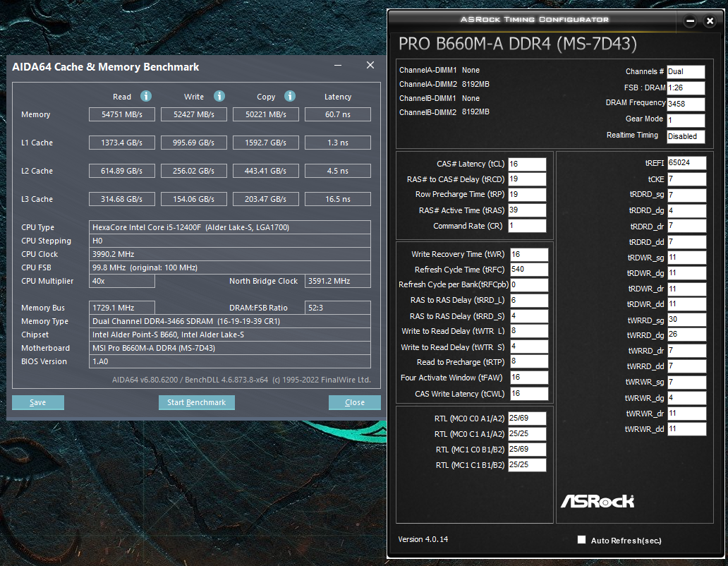Click the Row Precharge Time (tRP) field
Screen dimensions: 728x566
click(528, 195)
